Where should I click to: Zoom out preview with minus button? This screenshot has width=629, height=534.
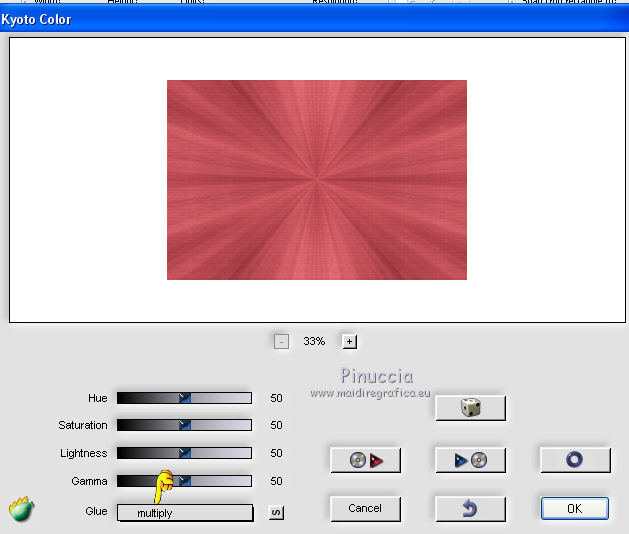coord(281,342)
